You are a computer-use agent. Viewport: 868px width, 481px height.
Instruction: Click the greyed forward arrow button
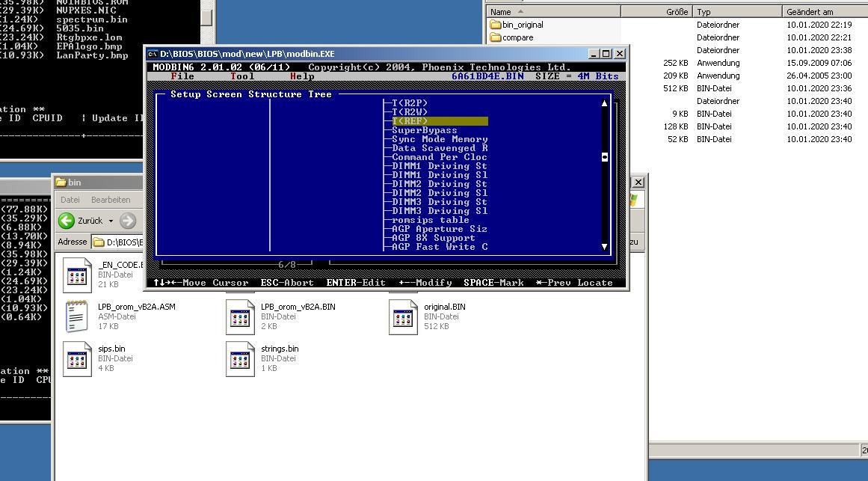(127, 221)
